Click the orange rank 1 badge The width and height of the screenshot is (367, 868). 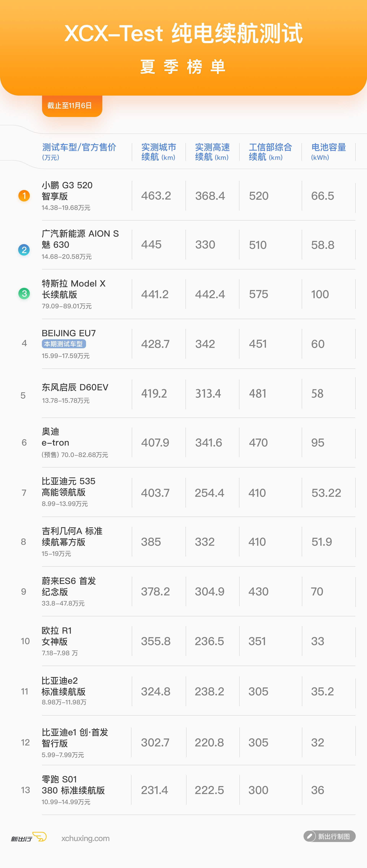point(24,196)
